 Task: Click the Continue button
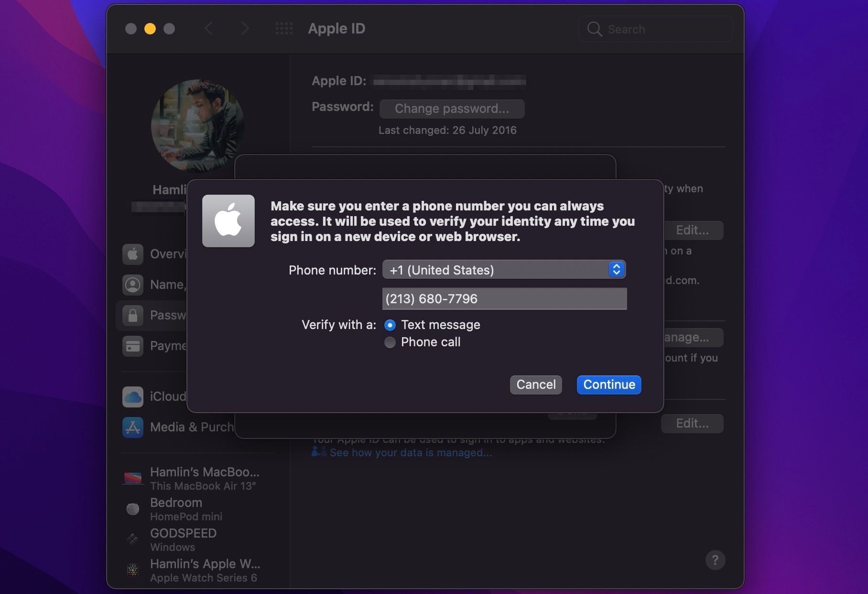point(608,385)
